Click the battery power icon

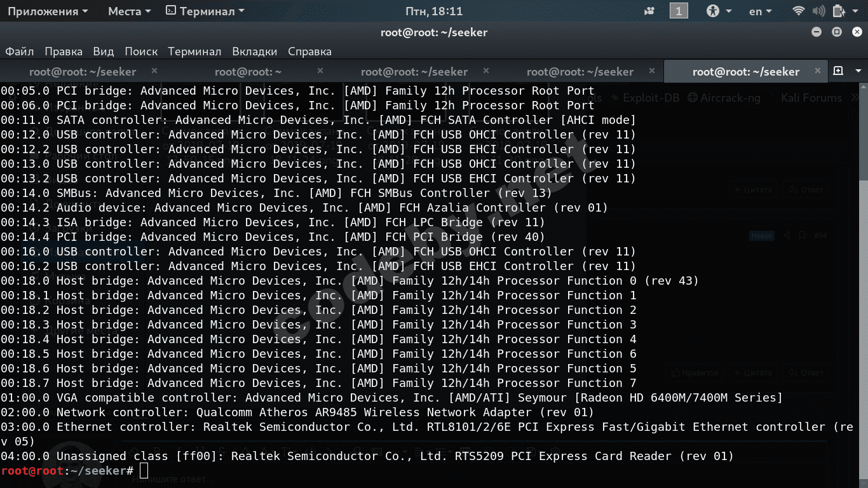pos(839,11)
